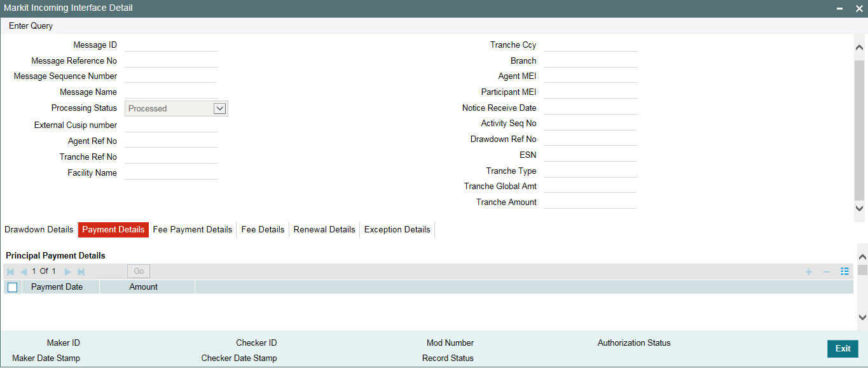Open single record view list icon
The width and height of the screenshot is (868, 368).
click(844, 272)
